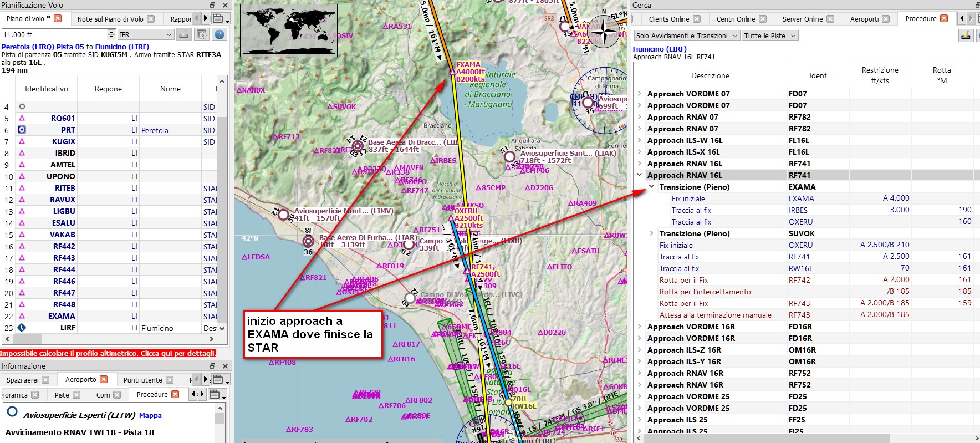
Task: Increase cruise altitude with the up stepper
Action: coord(111,32)
